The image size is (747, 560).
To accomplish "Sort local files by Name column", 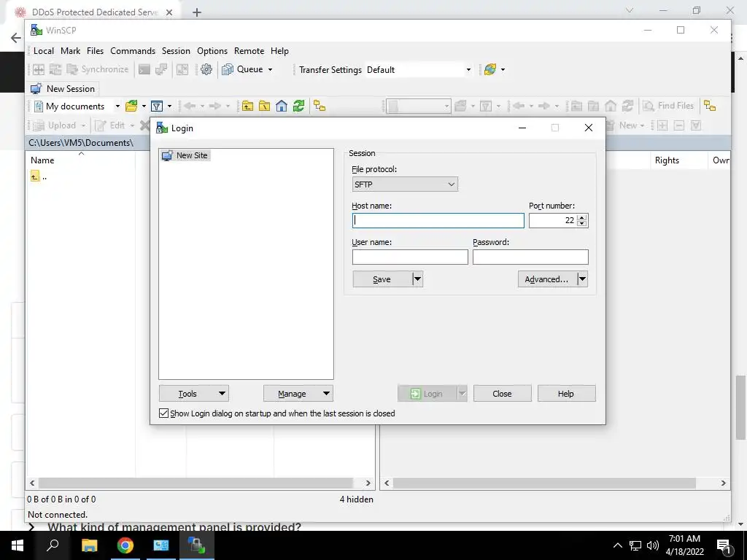I will (42, 160).
